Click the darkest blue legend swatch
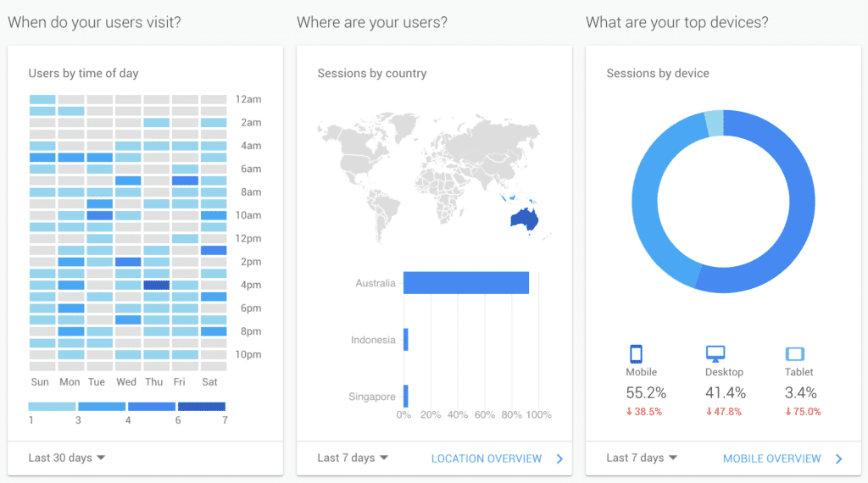868x483 pixels. pos(202,407)
